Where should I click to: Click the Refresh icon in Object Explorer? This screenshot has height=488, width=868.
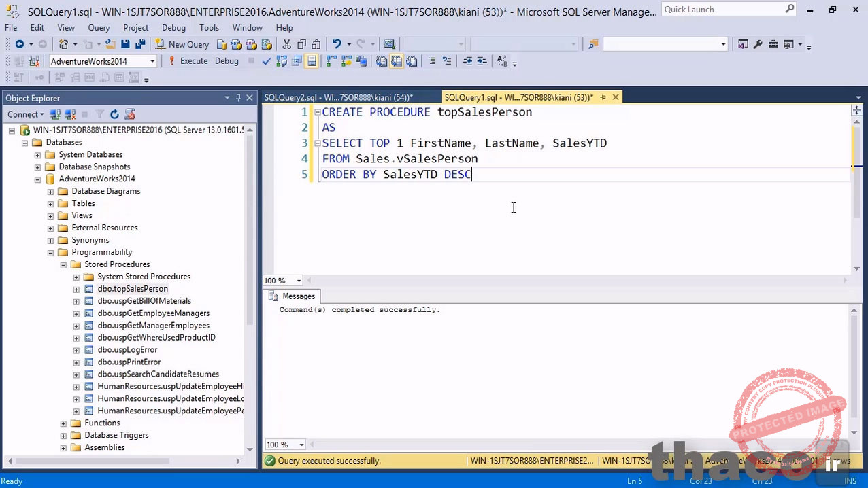(114, 114)
